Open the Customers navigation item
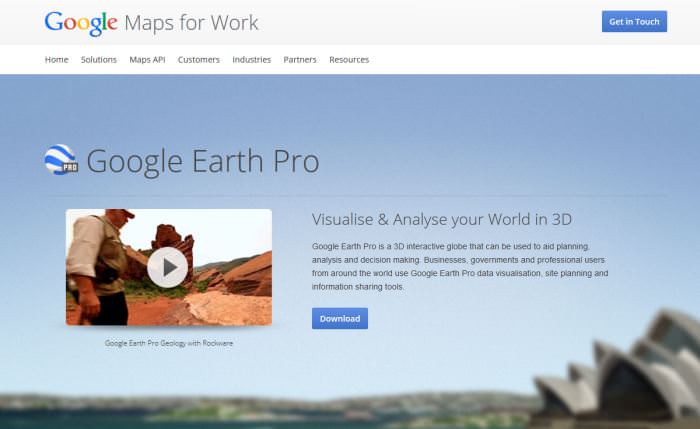This screenshot has width=700, height=429. tap(199, 59)
